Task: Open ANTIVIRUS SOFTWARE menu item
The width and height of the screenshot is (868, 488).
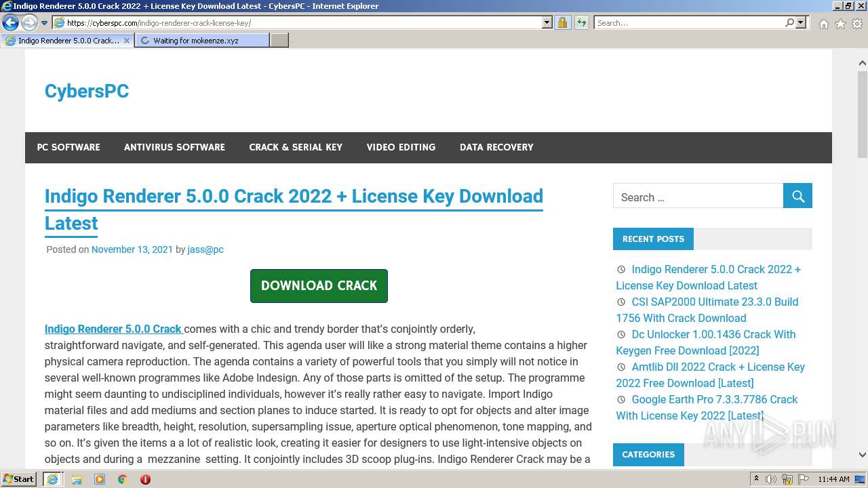Action: tap(174, 147)
